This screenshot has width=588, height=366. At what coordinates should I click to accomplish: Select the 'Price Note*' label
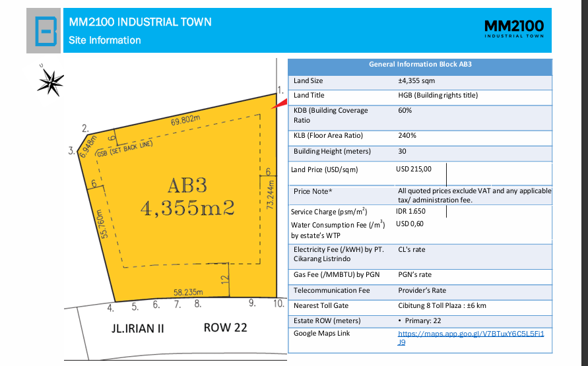click(313, 191)
